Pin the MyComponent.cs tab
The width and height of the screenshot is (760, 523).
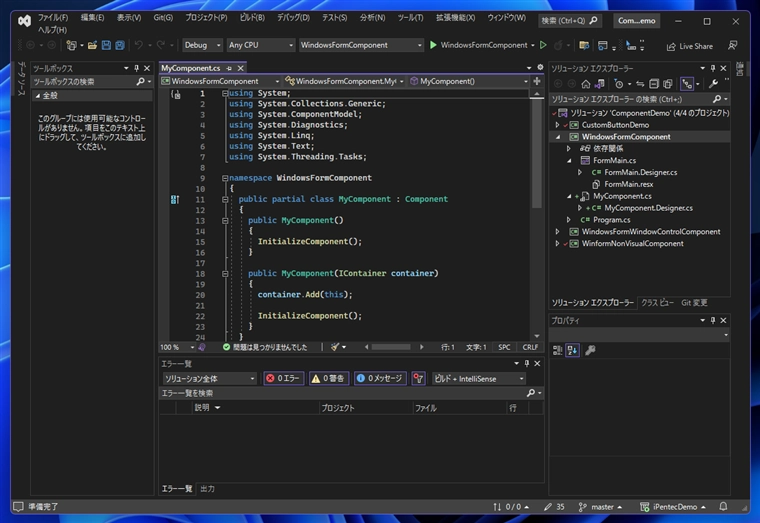(229, 68)
